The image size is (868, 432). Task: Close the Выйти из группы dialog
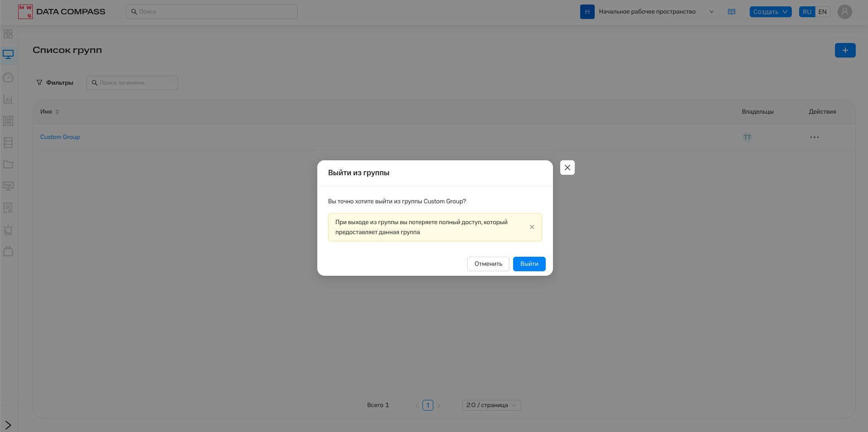pos(567,168)
